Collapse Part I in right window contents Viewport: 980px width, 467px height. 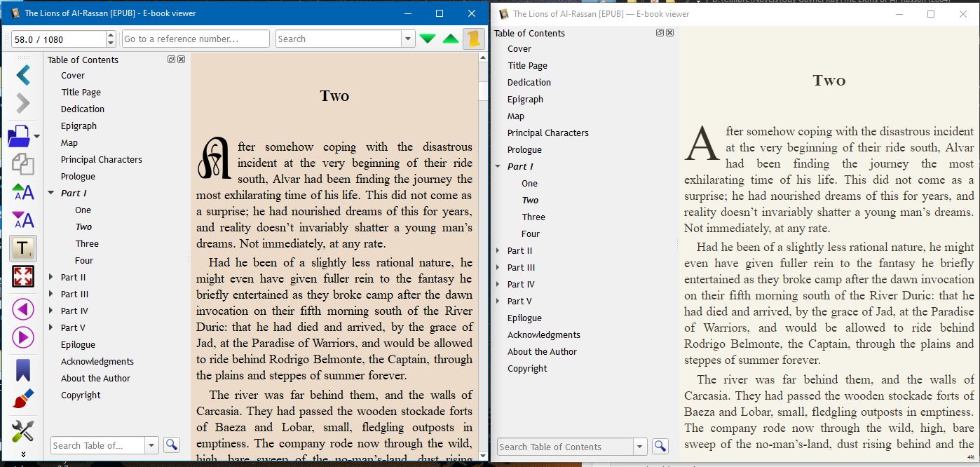(498, 166)
